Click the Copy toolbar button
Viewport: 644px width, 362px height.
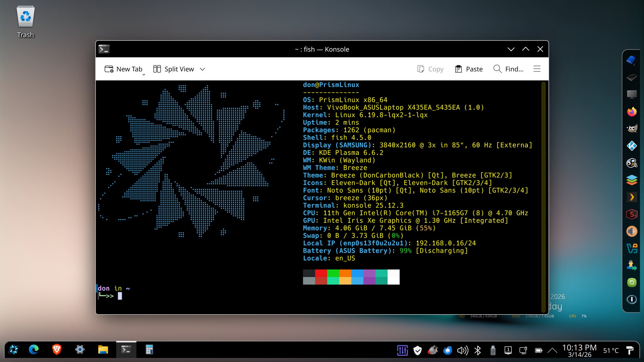(x=430, y=69)
